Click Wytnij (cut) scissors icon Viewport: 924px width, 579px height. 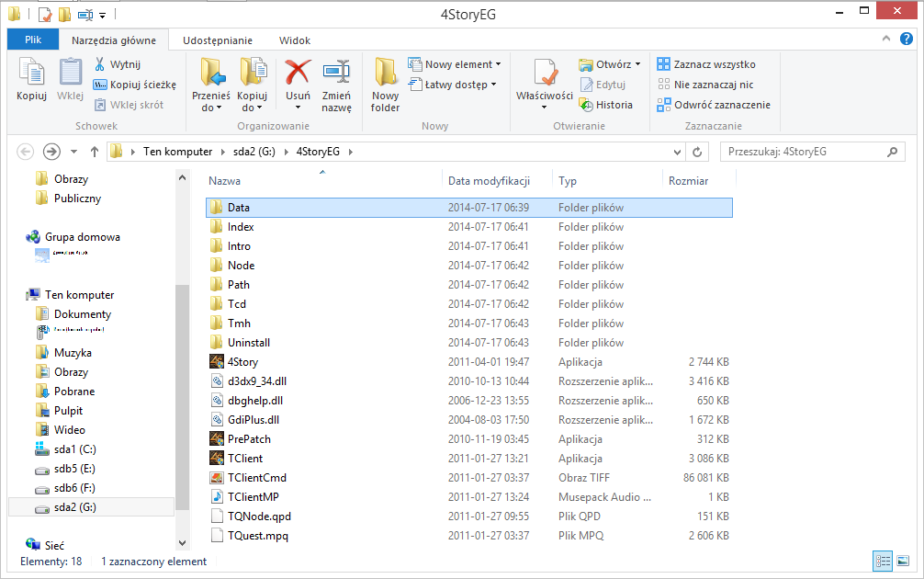click(99, 63)
